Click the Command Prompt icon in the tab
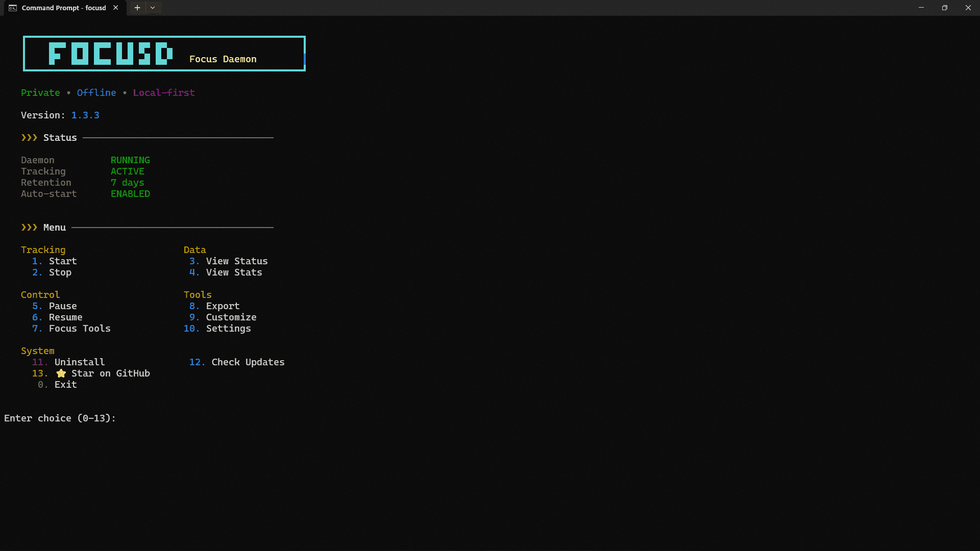 click(x=13, y=8)
